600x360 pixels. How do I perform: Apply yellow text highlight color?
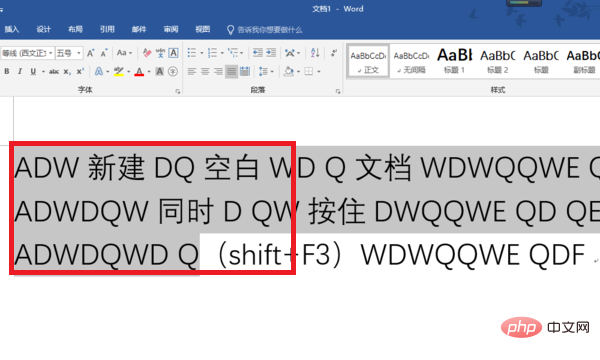[119, 72]
